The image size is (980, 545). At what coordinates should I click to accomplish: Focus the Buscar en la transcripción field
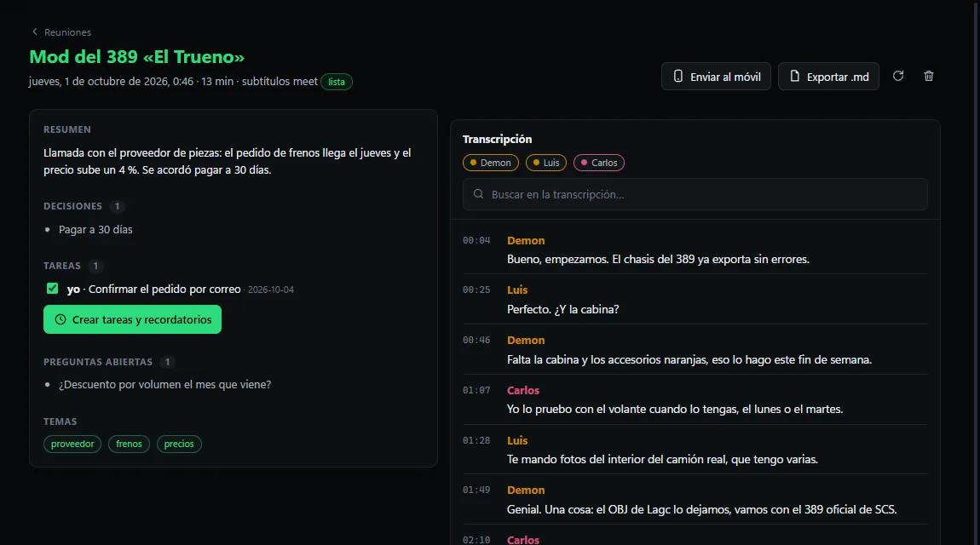point(695,194)
